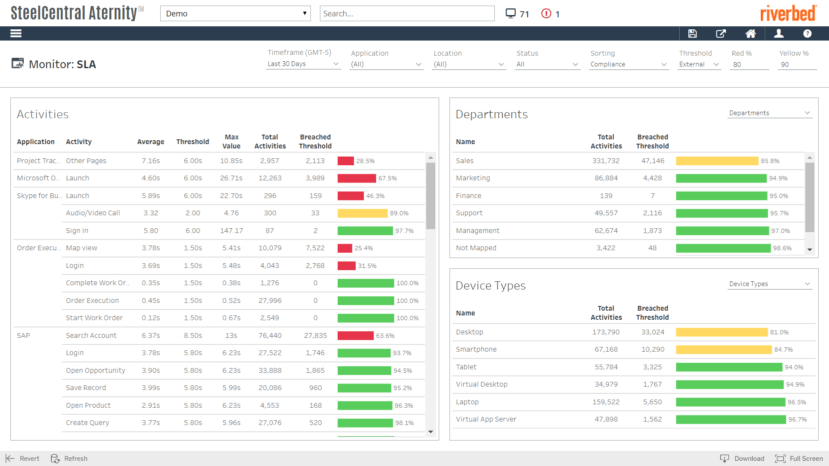Viewport: 829px width, 466px height.
Task: Open the Demo selector dropdown
Action: (235, 13)
